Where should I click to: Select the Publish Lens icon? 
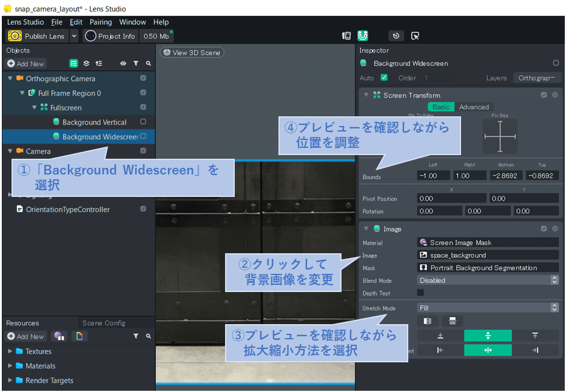(14, 36)
